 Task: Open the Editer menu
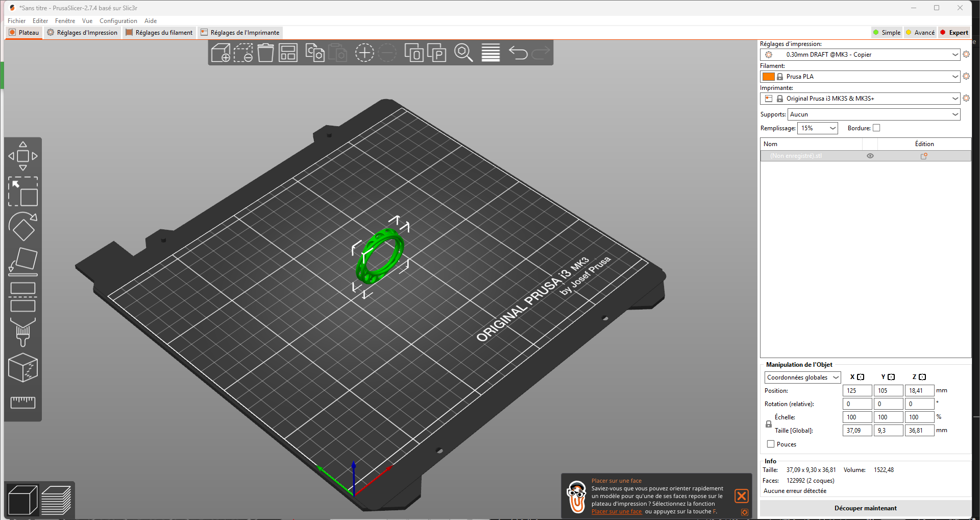[40, 20]
